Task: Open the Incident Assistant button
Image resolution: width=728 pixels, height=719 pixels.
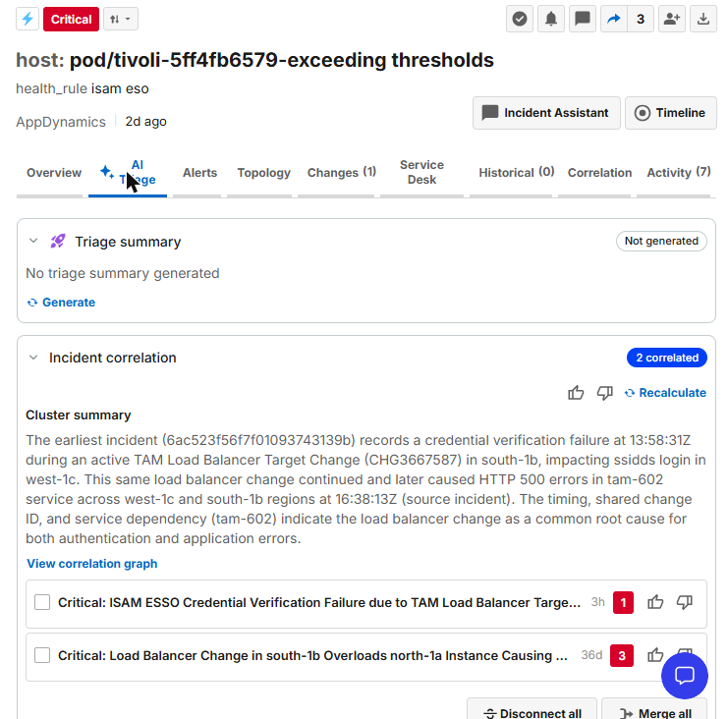Action: 546,113
